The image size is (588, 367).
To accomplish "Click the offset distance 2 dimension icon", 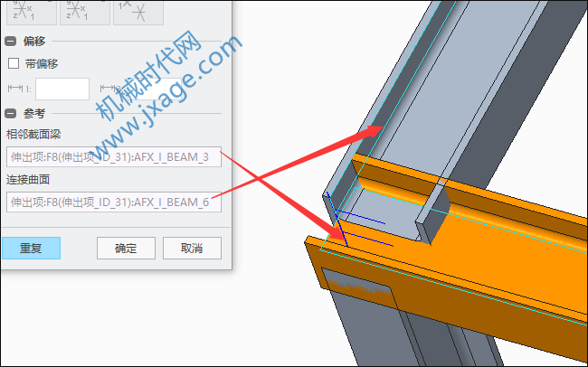I will click(108, 88).
